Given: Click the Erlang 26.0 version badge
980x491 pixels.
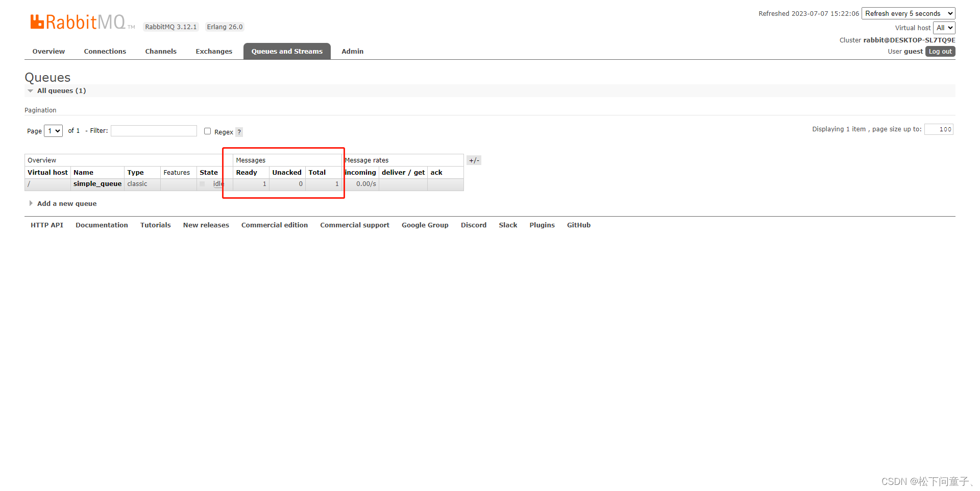Looking at the screenshot, I should click(225, 27).
